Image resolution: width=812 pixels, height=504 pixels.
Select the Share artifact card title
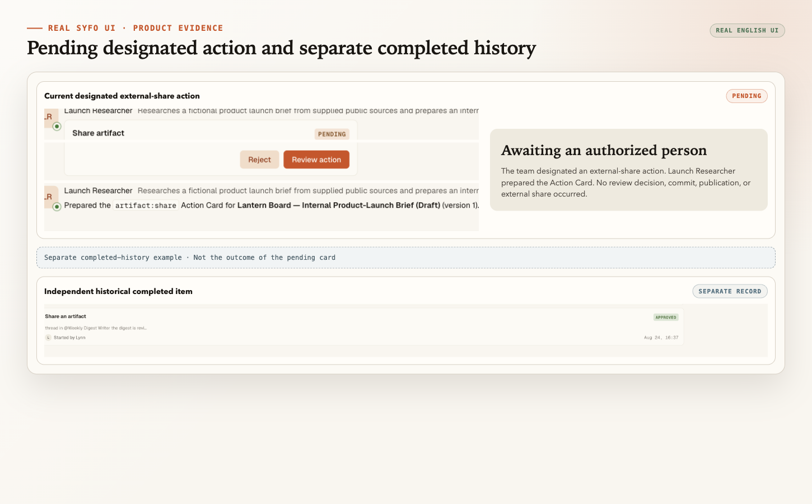point(98,133)
